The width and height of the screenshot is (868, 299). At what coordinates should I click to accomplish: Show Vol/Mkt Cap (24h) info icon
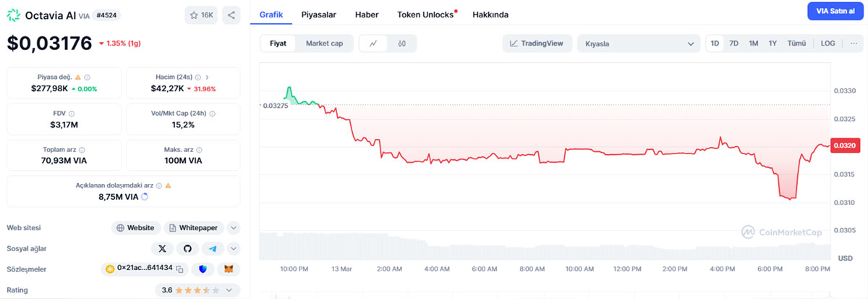(211, 114)
